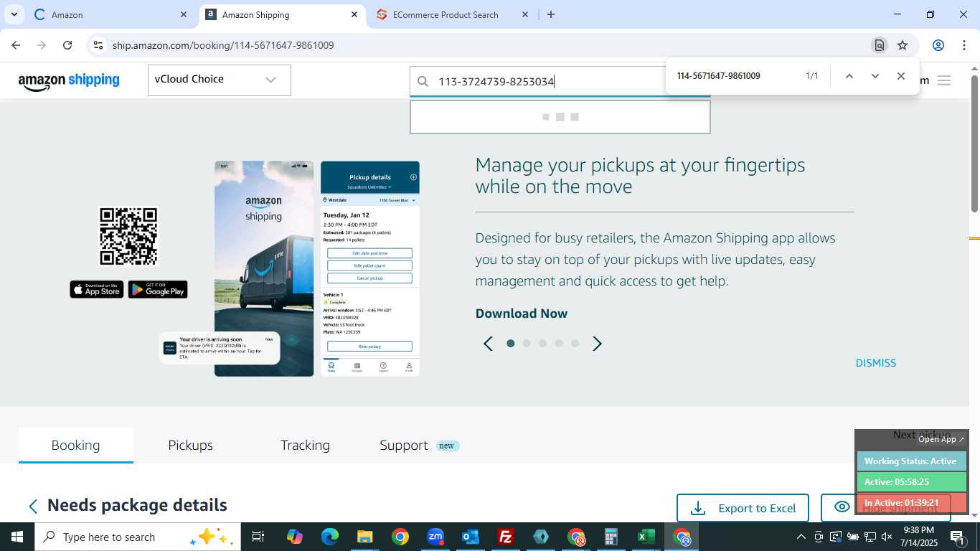Close the ECommerce Product Search tab
Image resolution: width=980 pixels, height=551 pixels.
coord(525,14)
